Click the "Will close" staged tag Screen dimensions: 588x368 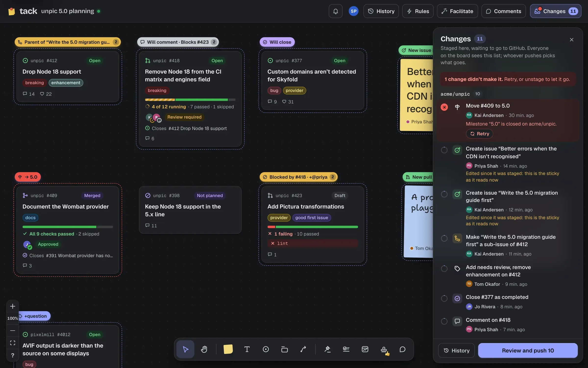click(x=277, y=42)
